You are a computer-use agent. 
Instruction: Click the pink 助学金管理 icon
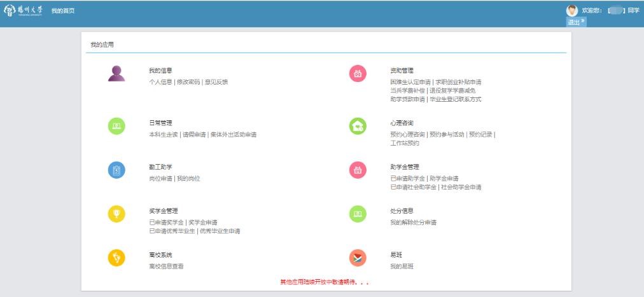click(x=358, y=170)
